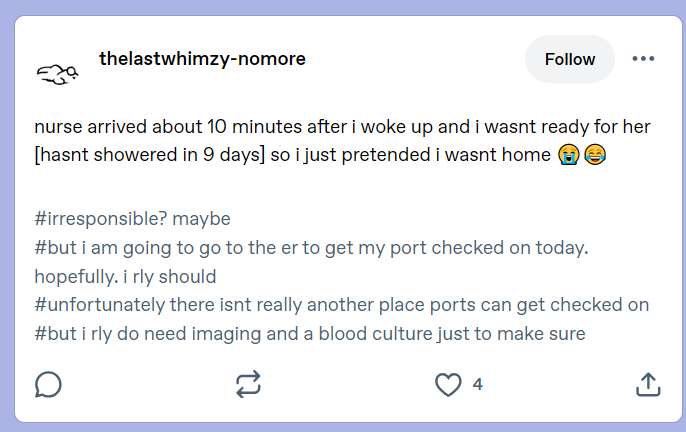Like the post with the heart icon
Image resolution: width=686 pixels, height=432 pixels.
448,385
